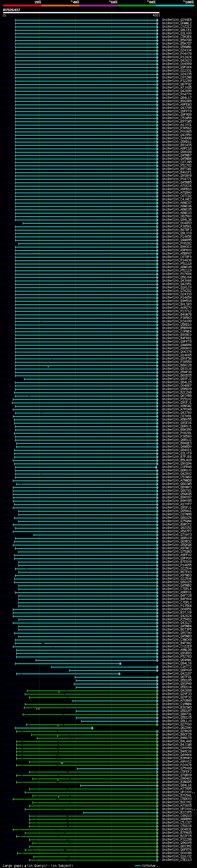Select hit label UniRef100_Q494K4
This screenshot has height=868, width=197.
point(177,754)
